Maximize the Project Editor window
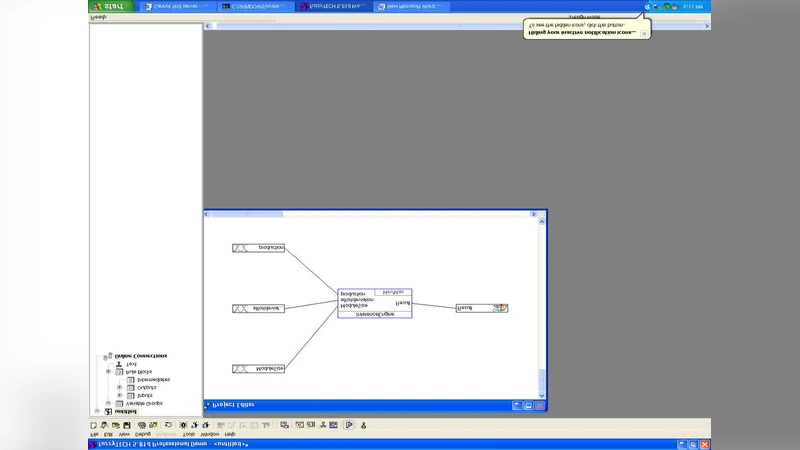Image resolution: width=800 pixels, height=450 pixels. [x=528, y=405]
